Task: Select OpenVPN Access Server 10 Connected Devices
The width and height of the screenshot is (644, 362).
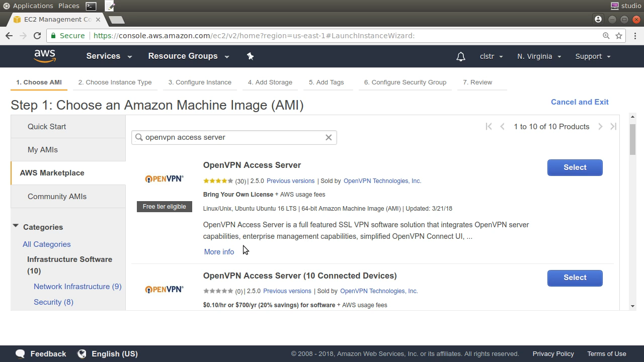Action: (x=575, y=278)
